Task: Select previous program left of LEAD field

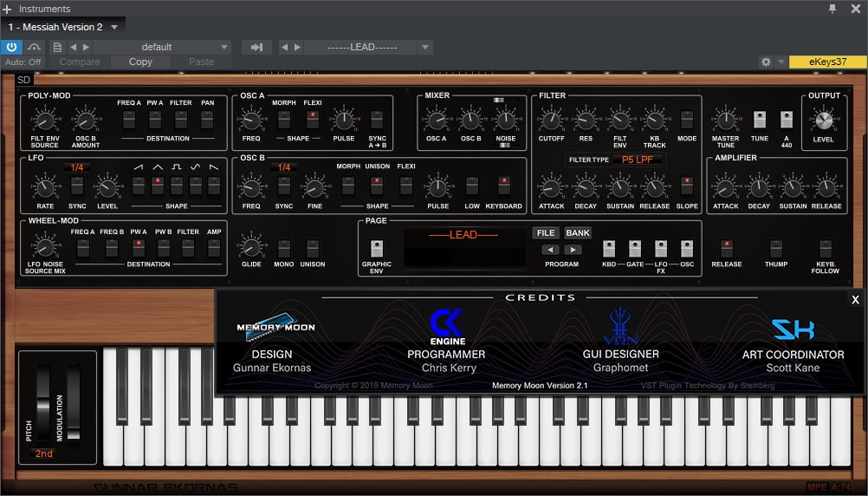Action: click(x=284, y=47)
